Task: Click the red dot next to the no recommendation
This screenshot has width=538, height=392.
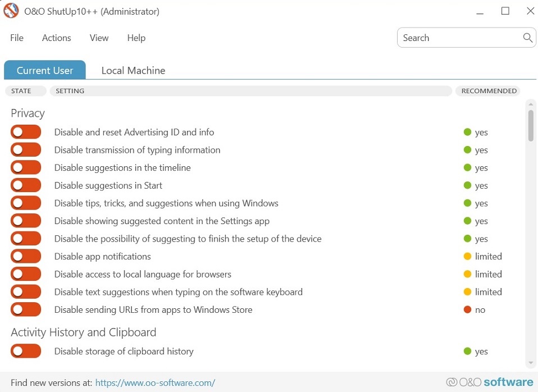Action: point(467,309)
